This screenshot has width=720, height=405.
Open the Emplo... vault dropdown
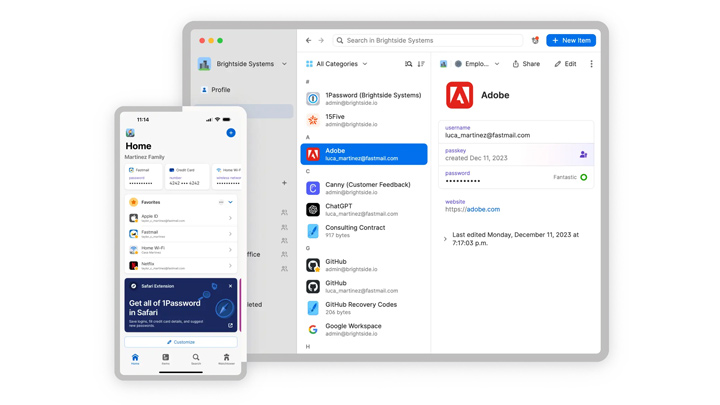477,64
